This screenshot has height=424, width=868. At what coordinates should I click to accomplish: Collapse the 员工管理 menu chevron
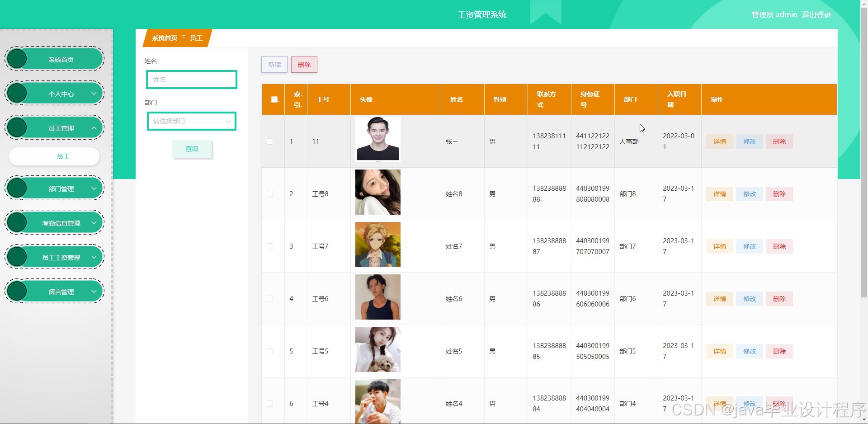[94, 128]
